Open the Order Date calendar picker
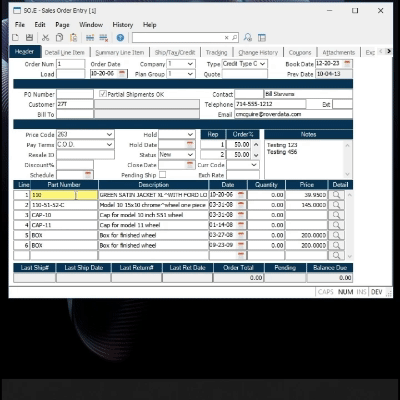400x400 pixels. click(x=122, y=74)
